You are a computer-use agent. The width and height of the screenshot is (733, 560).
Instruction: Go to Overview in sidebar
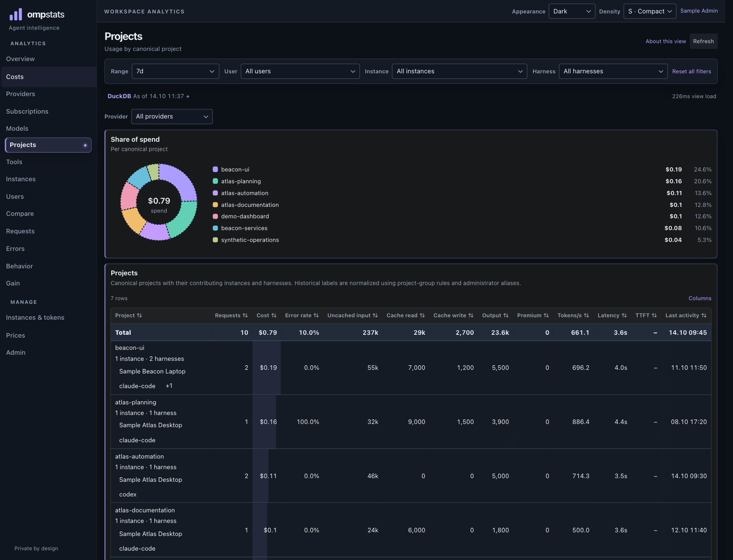coord(20,59)
